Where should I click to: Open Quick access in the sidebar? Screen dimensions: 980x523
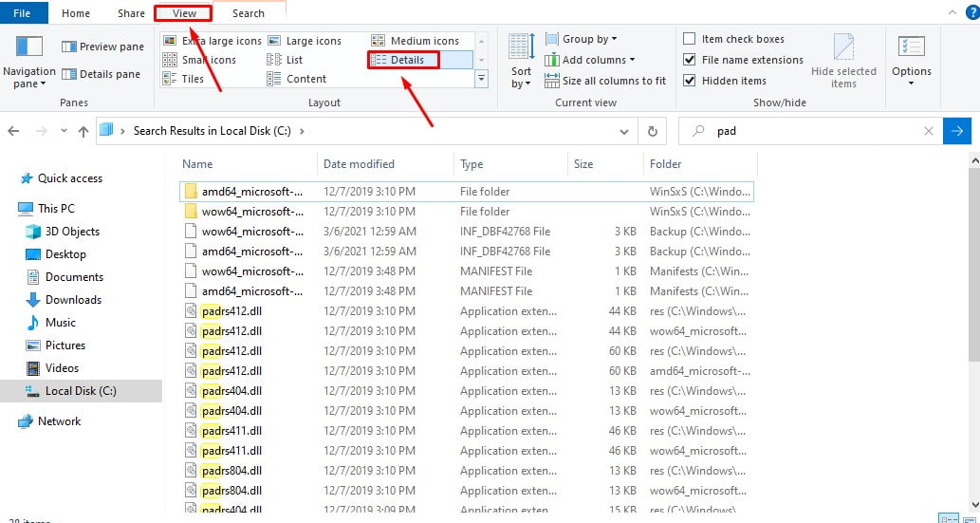click(x=61, y=178)
